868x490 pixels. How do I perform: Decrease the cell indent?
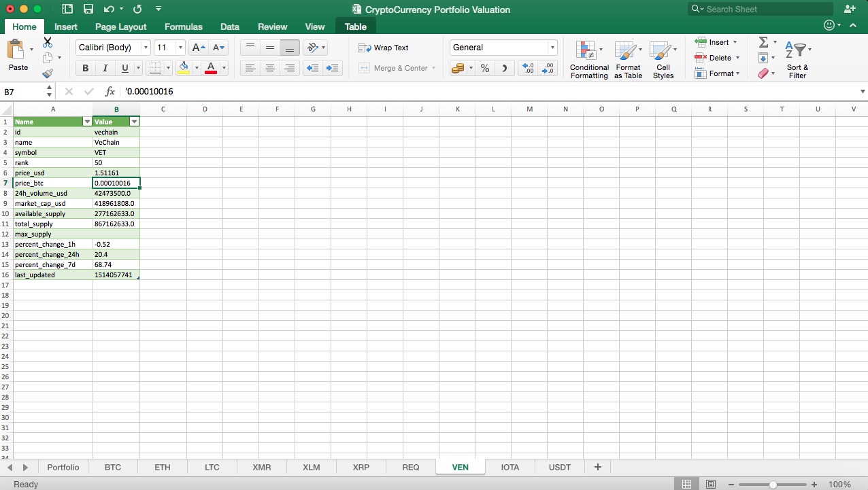tap(312, 68)
